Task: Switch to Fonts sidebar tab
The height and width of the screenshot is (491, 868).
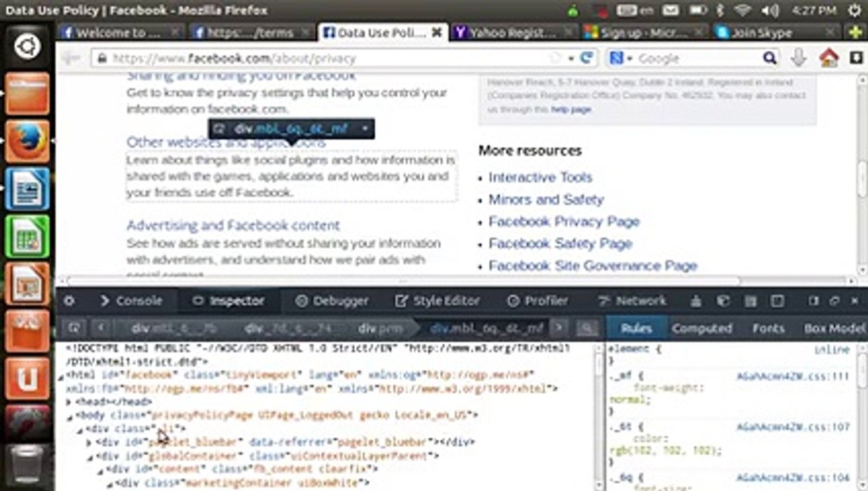Action: pyautogui.click(x=768, y=329)
